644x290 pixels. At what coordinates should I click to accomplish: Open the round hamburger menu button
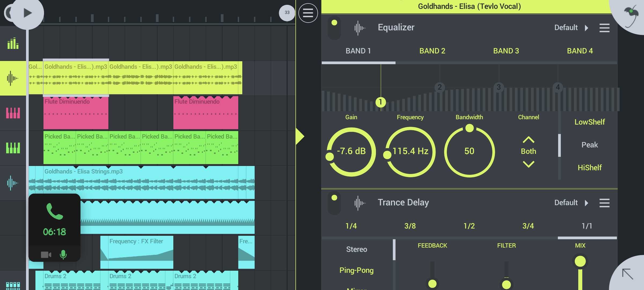(x=308, y=13)
